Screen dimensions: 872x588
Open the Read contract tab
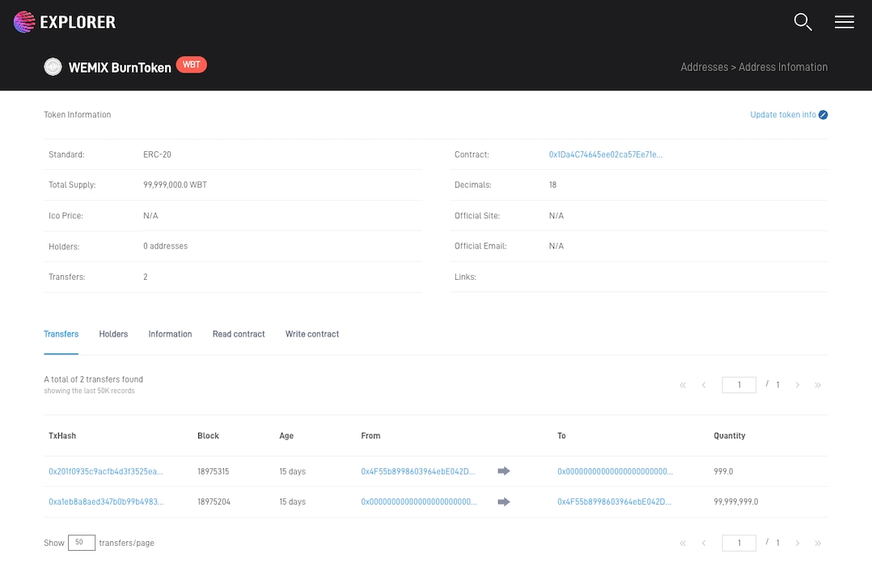(x=239, y=334)
